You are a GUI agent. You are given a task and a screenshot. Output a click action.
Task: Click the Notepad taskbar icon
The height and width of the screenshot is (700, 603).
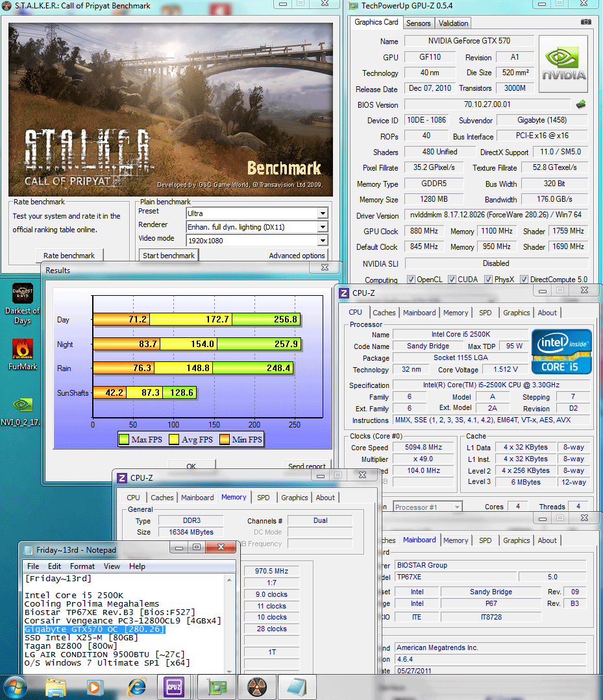(297, 687)
